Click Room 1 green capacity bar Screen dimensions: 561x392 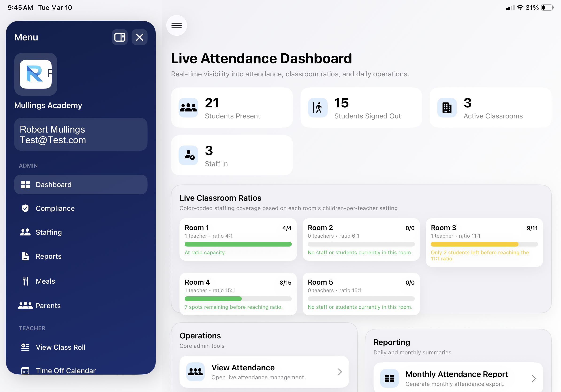click(238, 244)
